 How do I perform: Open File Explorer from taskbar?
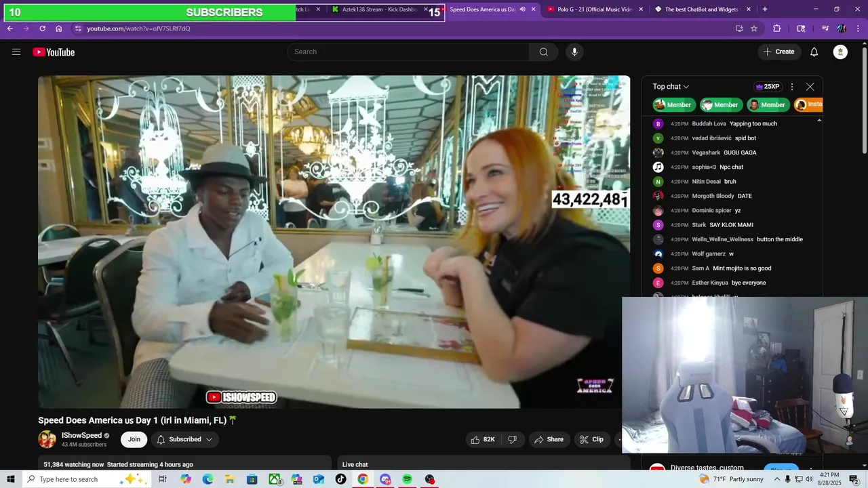tap(230, 479)
